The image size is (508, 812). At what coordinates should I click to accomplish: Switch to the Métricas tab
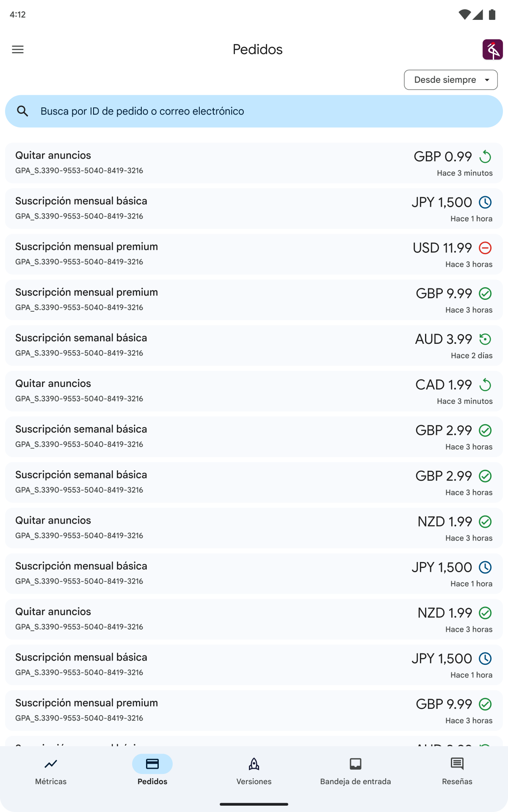pyautogui.click(x=51, y=771)
